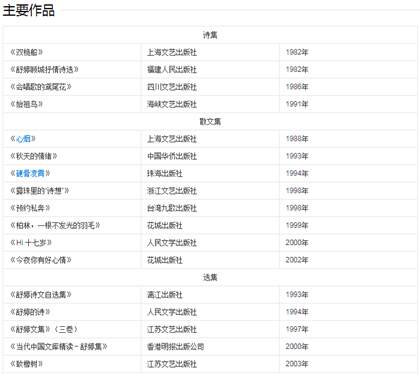420x375 pixels.
Task: Click 1994年 in the 硬骨凌霄 row
Action: pos(297,173)
